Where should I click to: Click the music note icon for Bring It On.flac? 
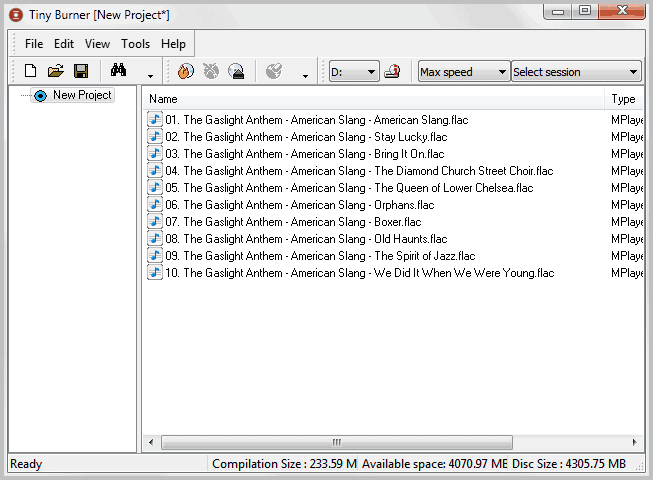pyautogui.click(x=155, y=154)
